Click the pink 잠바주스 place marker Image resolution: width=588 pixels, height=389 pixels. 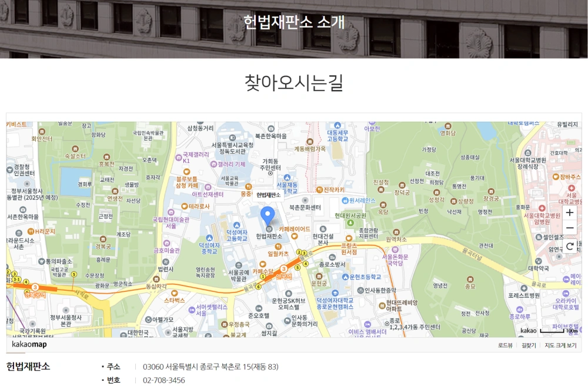click(555, 177)
